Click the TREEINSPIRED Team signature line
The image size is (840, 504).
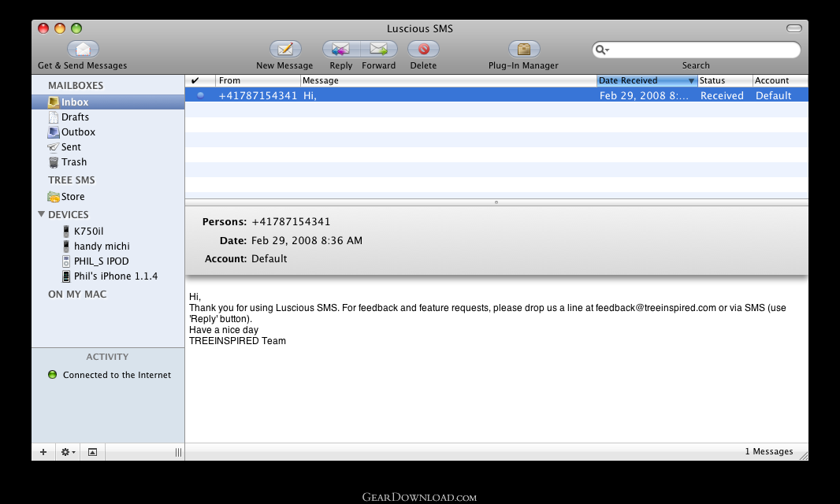[x=237, y=341]
